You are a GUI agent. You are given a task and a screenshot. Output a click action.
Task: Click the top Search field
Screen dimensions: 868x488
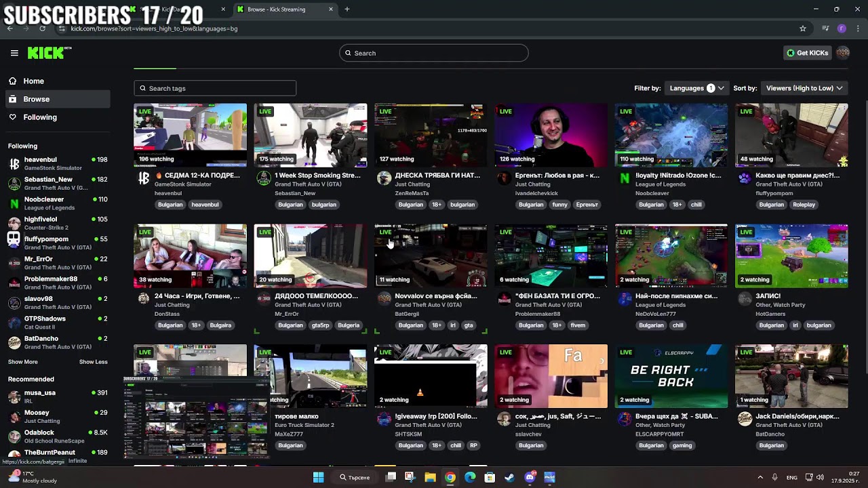click(x=434, y=53)
